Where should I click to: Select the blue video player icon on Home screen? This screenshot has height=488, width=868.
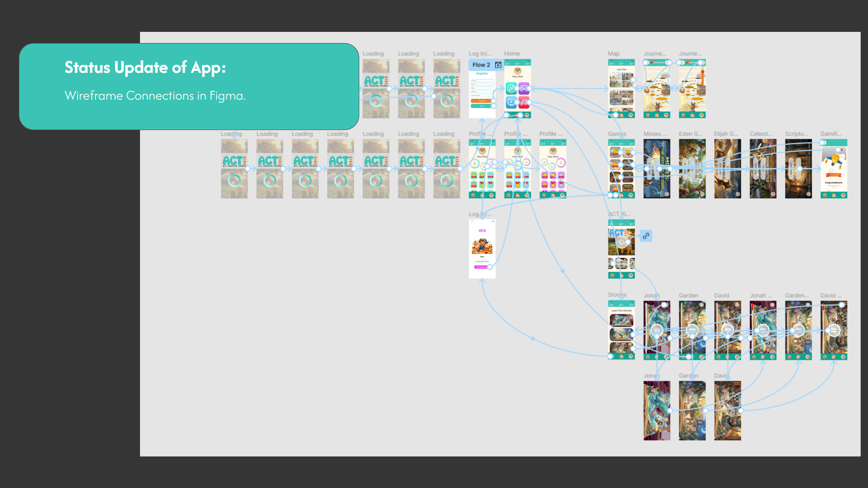pos(511,102)
